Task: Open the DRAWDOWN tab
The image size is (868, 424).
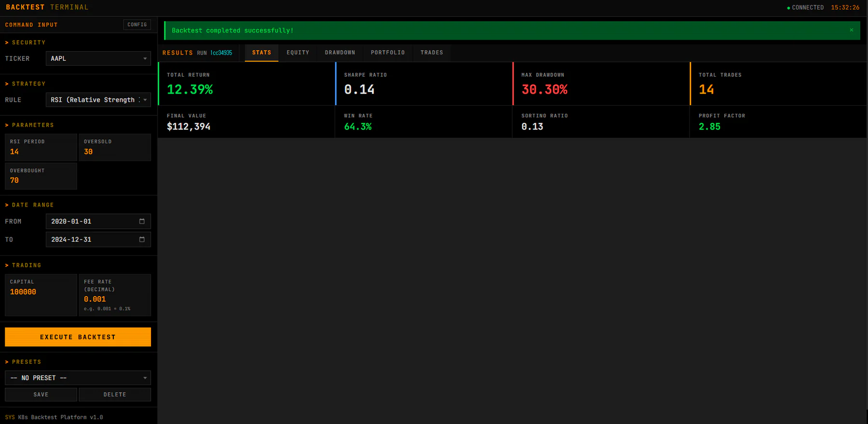Action: tap(340, 53)
